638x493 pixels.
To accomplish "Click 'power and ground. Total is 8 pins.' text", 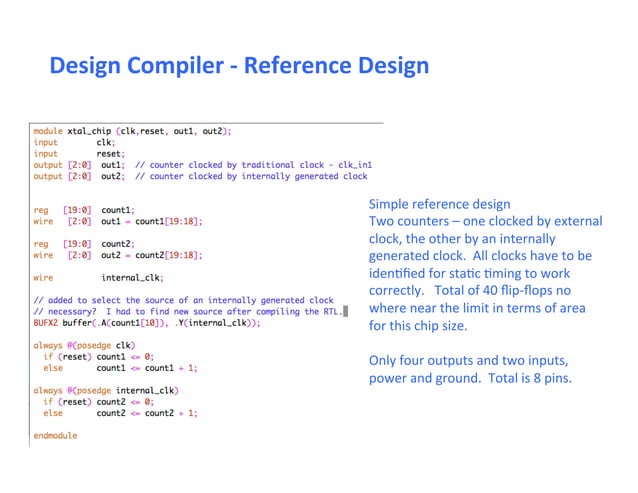I will pyautogui.click(x=470, y=378).
